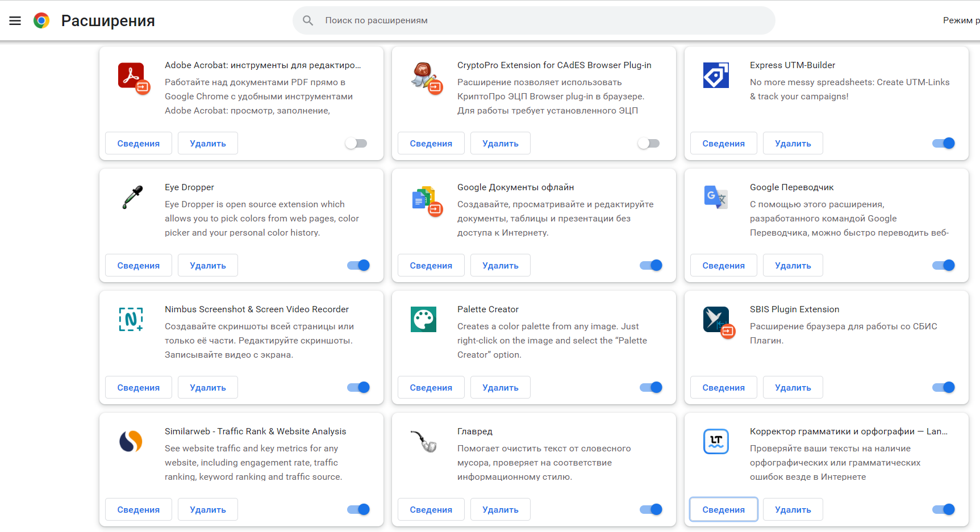
Task: Click Удалить for CryptoPro Extension
Action: pos(501,143)
